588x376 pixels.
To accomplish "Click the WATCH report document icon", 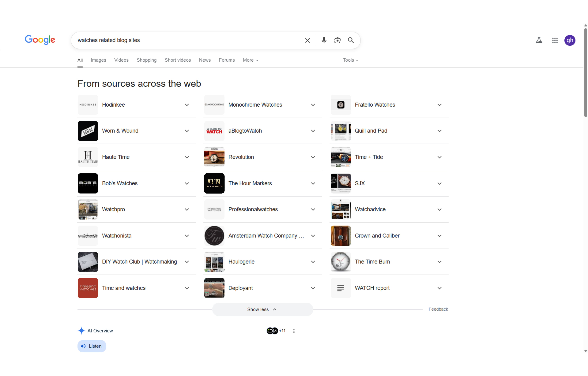I will click(x=340, y=288).
